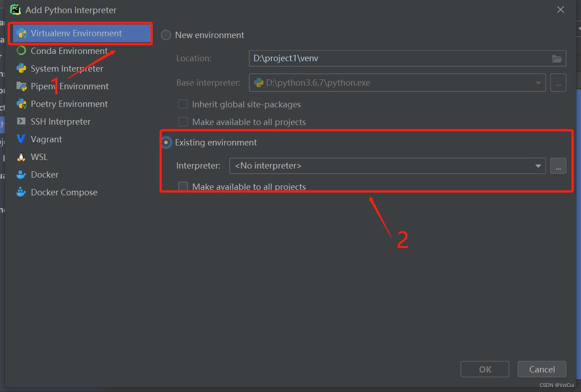Select Conda Environment in sidebar
The height and width of the screenshot is (392, 581).
[69, 51]
